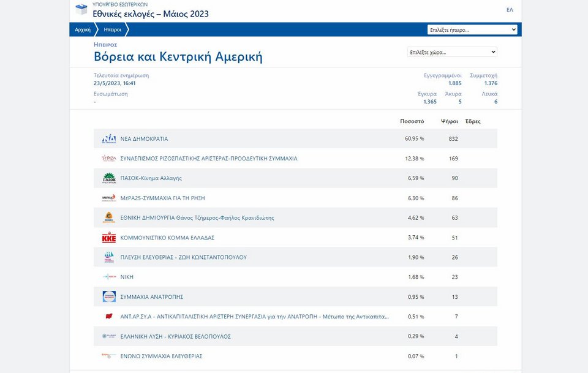Image resolution: width=588 pixels, height=373 pixels.
Task: Click the Εθνική Δημιουργία party logo
Action: (x=108, y=218)
